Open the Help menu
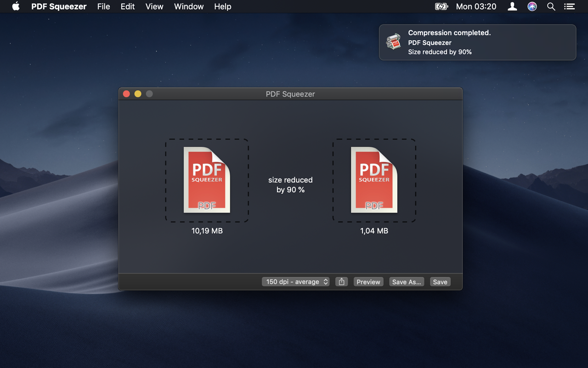 point(222,6)
